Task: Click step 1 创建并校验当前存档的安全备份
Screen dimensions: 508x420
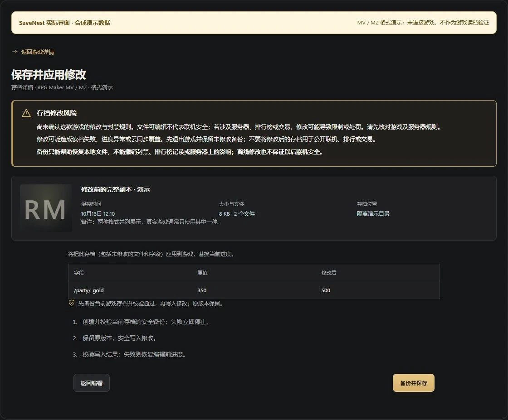Action: tap(146, 322)
